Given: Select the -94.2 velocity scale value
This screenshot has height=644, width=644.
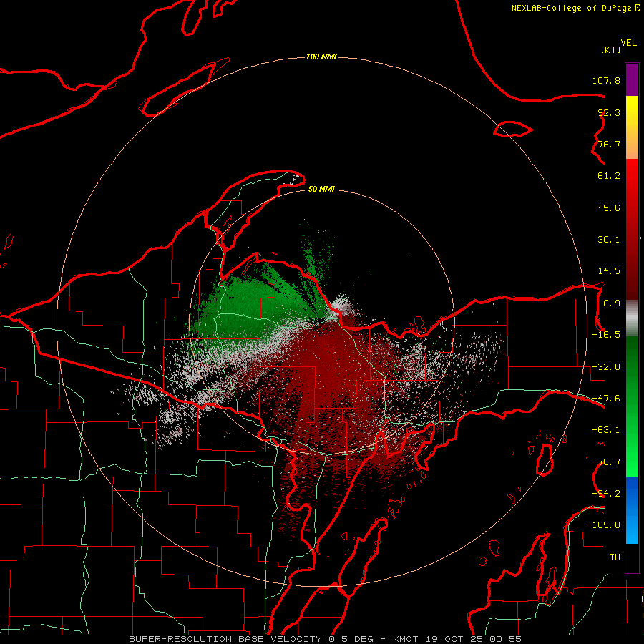Looking at the screenshot, I should pyautogui.click(x=606, y=494).
